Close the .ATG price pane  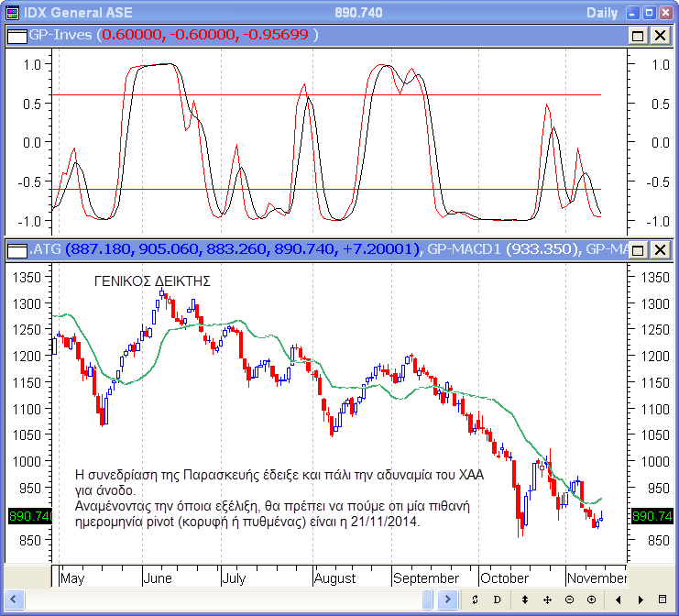click(x=659, y=249)
